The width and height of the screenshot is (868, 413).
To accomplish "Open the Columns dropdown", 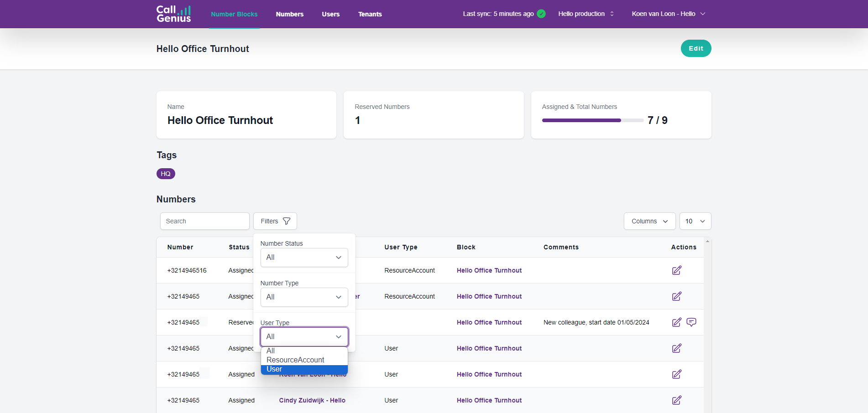I will pyautogui.click(x=649, y=221).
